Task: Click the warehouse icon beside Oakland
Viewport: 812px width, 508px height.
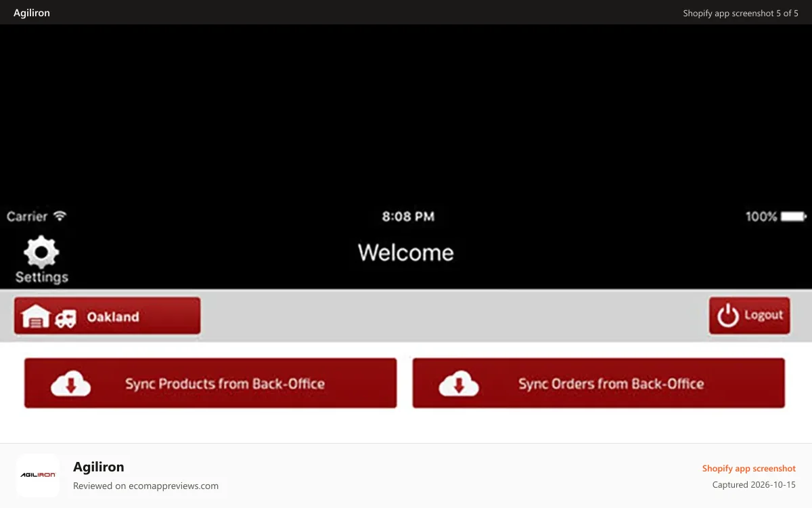Action: [x=36, y=316]
